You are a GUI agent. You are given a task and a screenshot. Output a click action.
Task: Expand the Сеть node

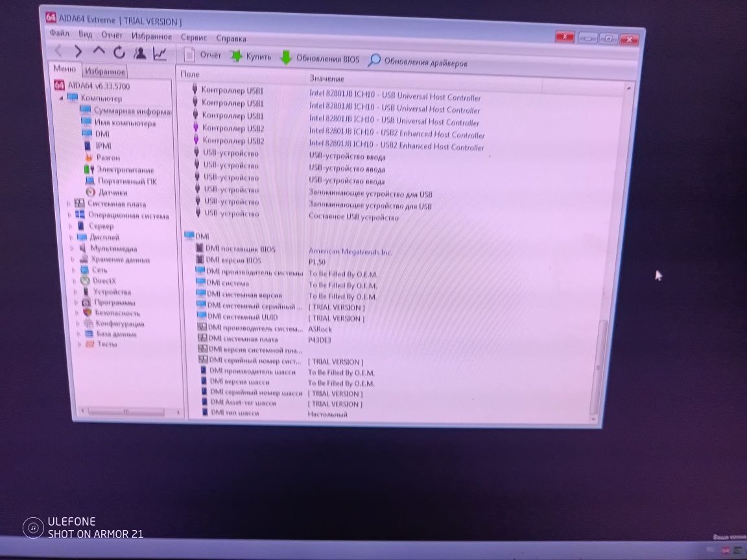pos(75,270)
